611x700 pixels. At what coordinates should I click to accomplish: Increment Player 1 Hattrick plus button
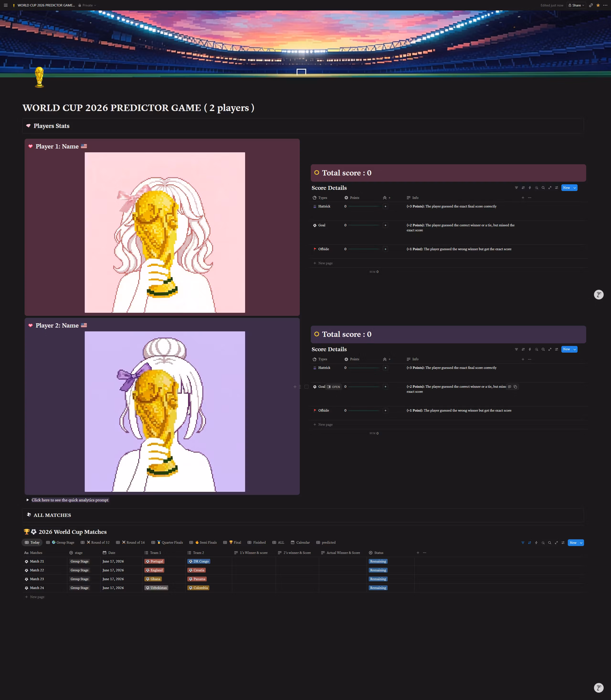point(385,206)
